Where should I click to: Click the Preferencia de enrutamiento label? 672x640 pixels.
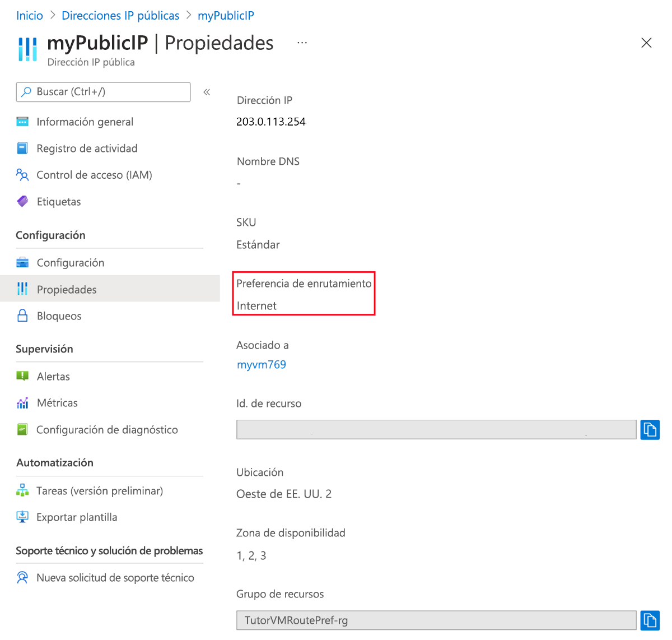click(x=304, y=284)
